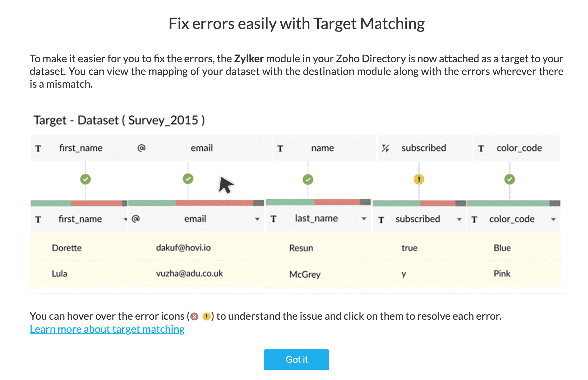This screenshot has width=588, height=380.
Task: Click green check icon above color_code column
Action: pos(509,179)
